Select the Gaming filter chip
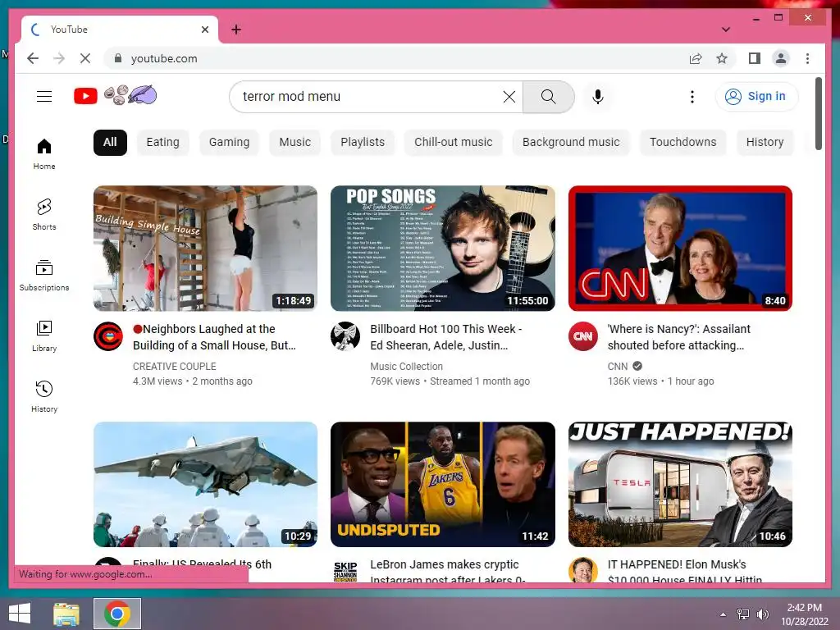The height and width of the screenshot is (630, 840). (x=230, y=143)
